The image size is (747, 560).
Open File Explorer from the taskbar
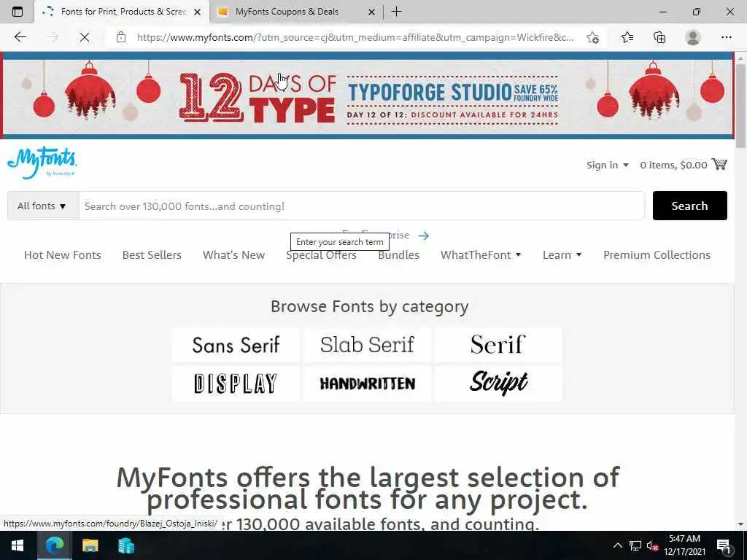pyautogui.click(x=90, y=545)
